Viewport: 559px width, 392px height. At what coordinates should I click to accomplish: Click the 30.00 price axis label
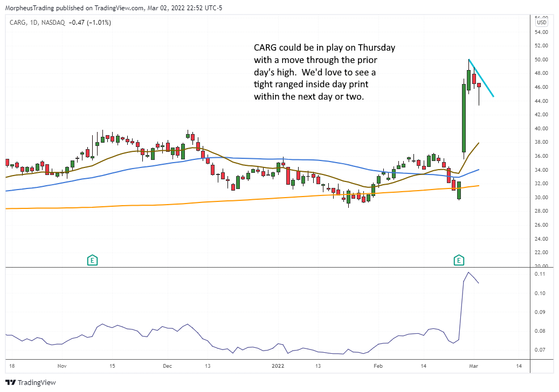point(541,197)
